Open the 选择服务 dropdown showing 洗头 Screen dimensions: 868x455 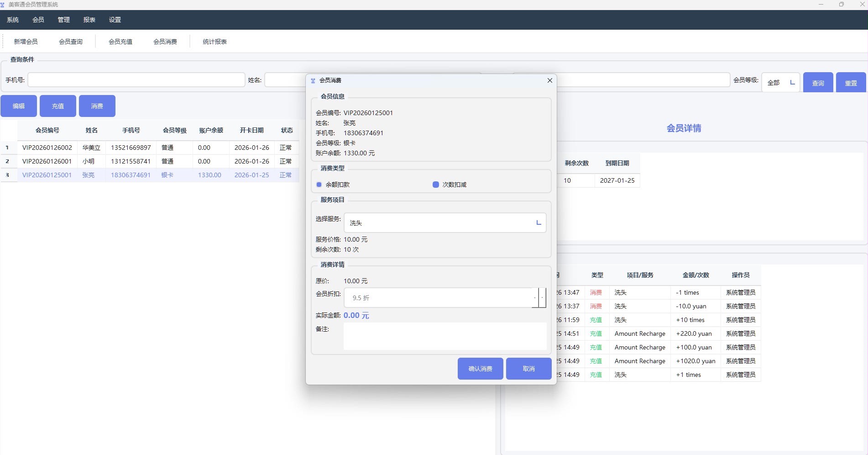pos(444,223)
